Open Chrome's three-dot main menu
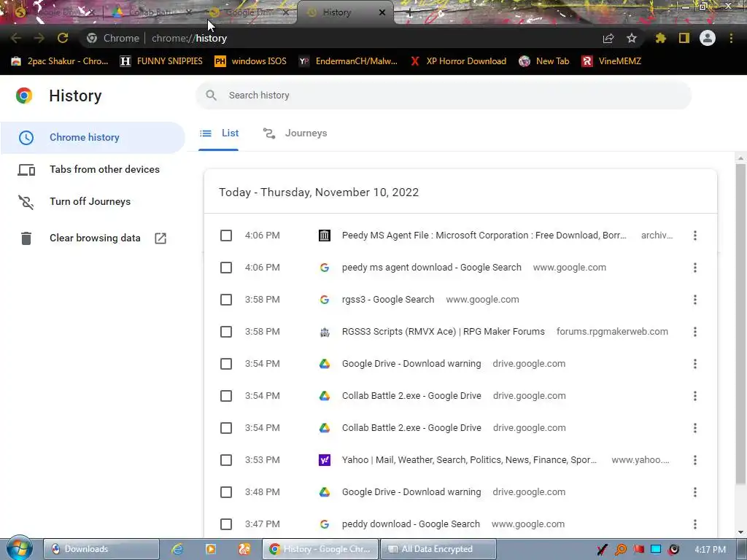 (x=731, y=38)
